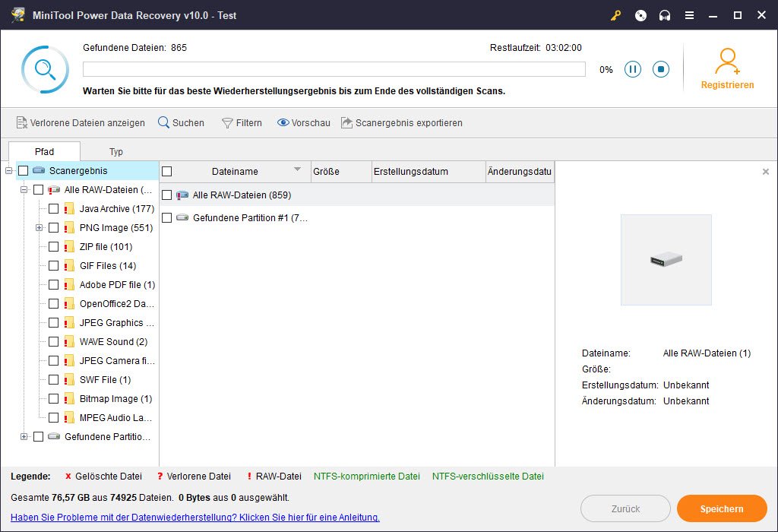Select Java Archive folder icon

(69, 208)
